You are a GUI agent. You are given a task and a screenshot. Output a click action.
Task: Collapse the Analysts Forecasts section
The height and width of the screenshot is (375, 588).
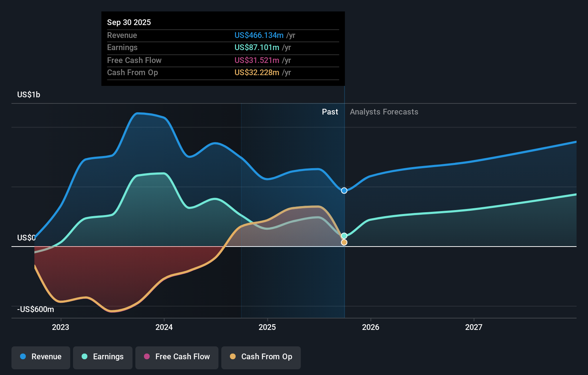pos(384,112)
